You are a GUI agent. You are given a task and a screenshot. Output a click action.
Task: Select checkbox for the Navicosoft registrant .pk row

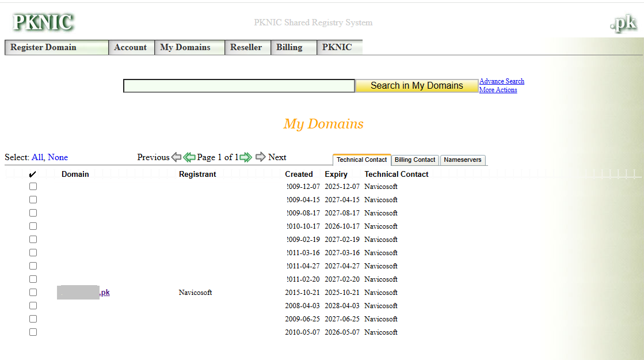pos(33,293)
